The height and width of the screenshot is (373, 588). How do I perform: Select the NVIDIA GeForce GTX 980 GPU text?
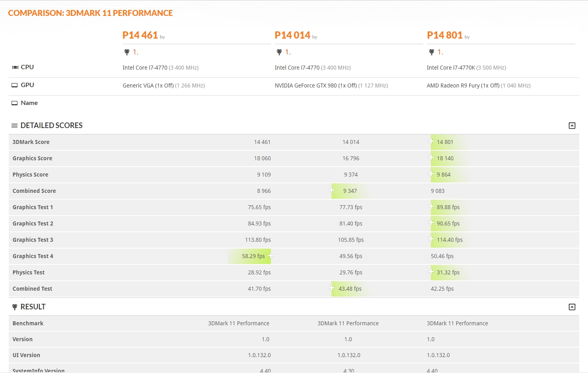point(315,85)
